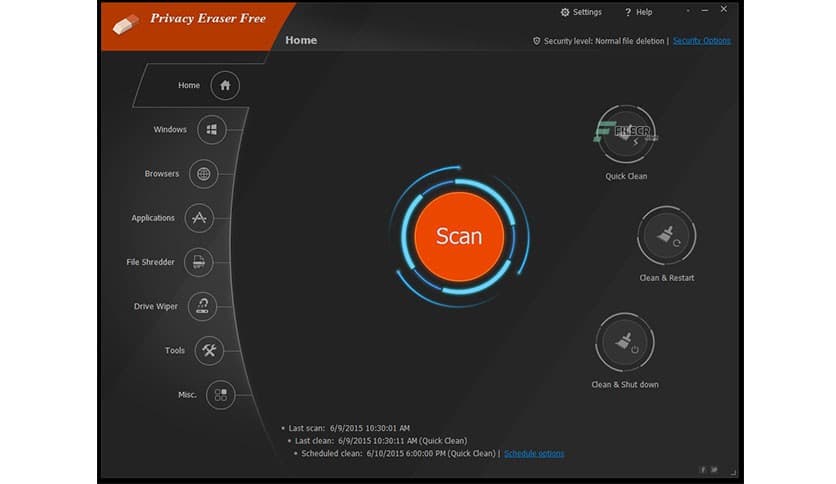Click the Clean & Shut down broom icon
The width and height of the screenshot is (836, 484).
(x=625, y=342)
